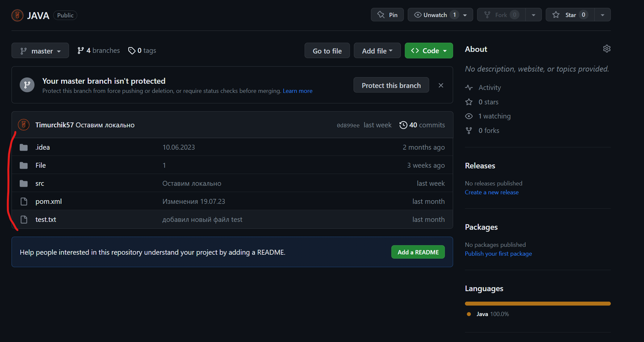Open the File folder
The image size is (644, 342).
tap(41, 166)
